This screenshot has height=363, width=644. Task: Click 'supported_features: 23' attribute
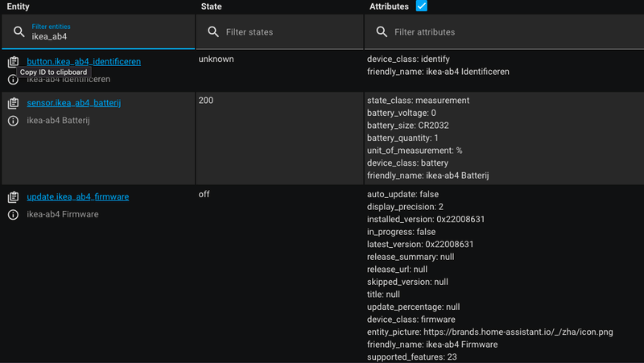tap(412, 357)
